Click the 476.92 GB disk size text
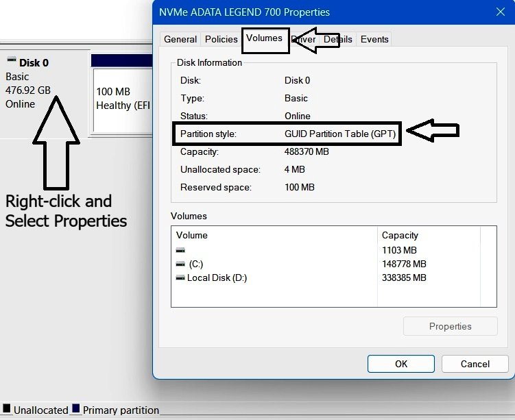This screenshot has height=420, width=515. (x=28, y=90)
